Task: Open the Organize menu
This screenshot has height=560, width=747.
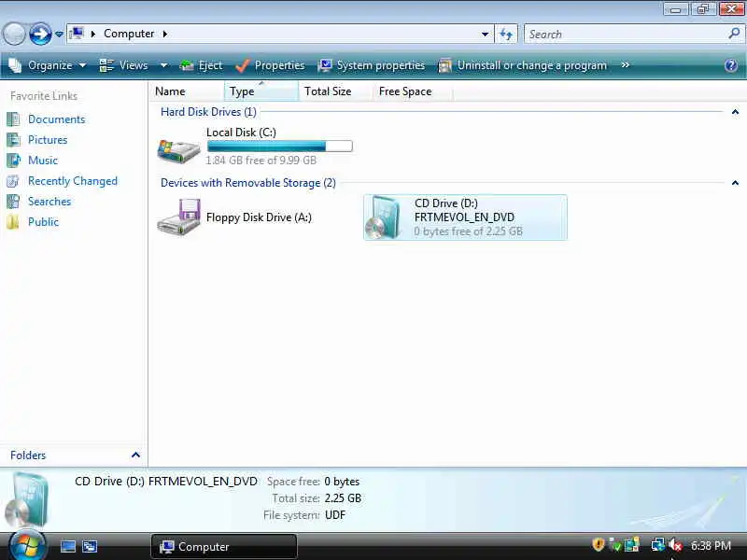Action: coord(48,65)
